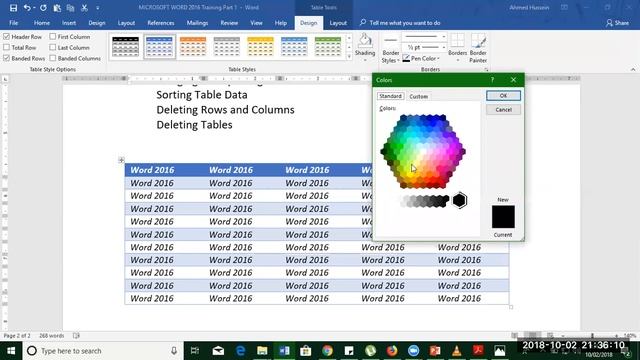Open the Table Tools Layout tab

pos(338,23)
